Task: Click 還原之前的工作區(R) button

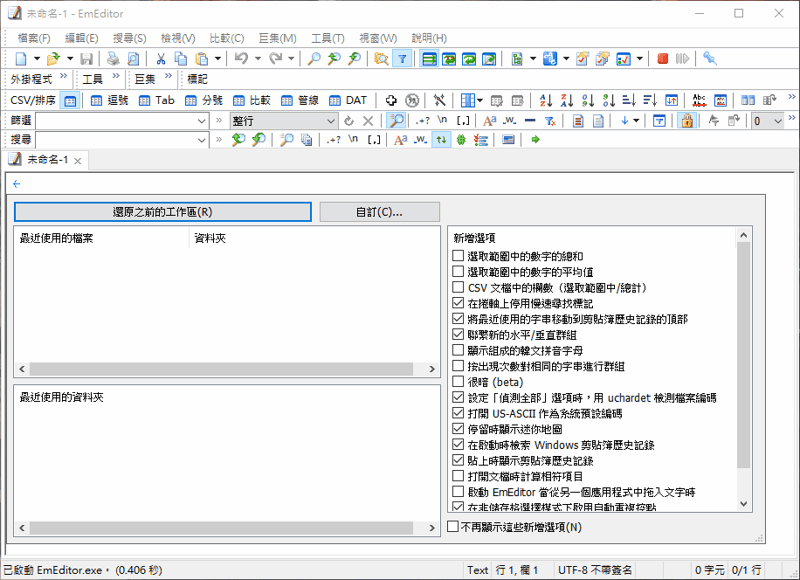Action: pos(163,212)
